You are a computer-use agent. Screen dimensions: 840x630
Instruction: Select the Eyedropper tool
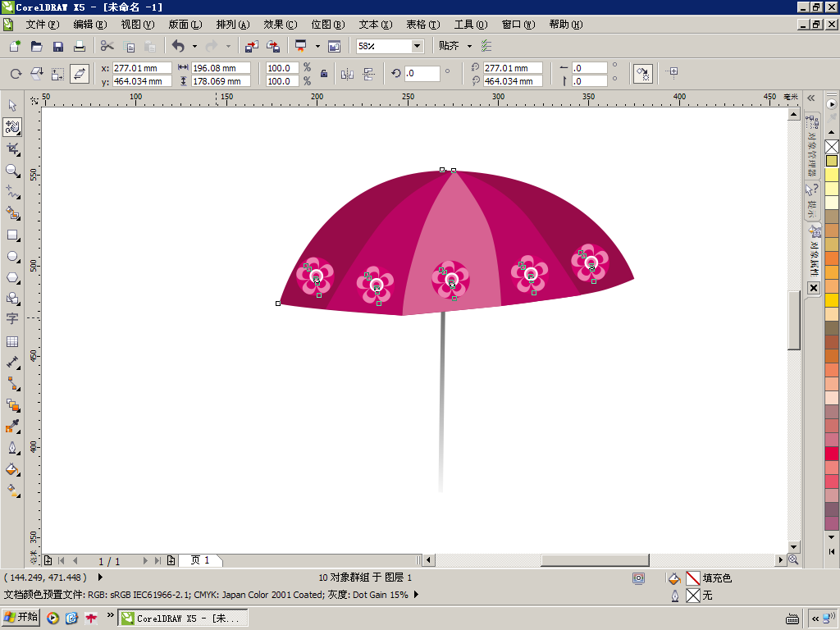coord(12,427)
